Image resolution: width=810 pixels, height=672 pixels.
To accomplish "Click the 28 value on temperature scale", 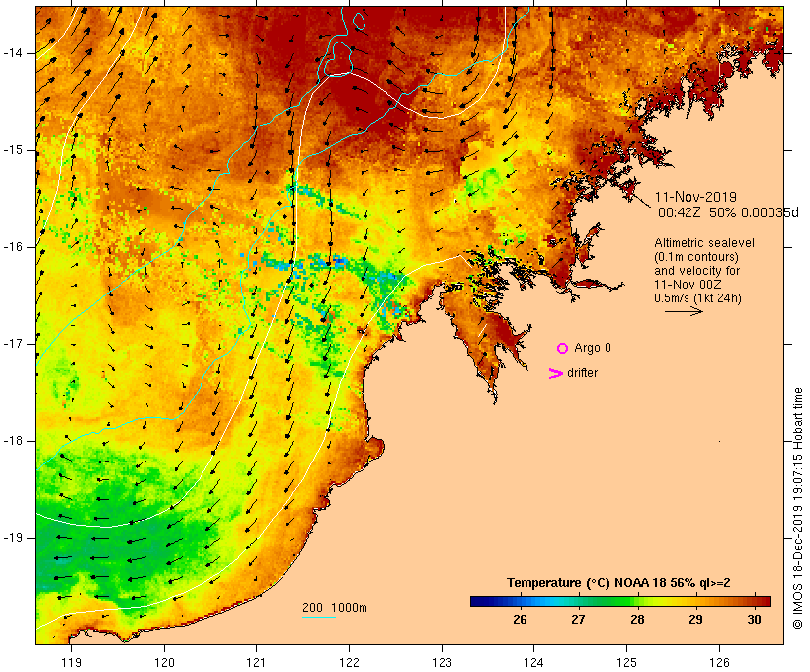I will [637, 620].
